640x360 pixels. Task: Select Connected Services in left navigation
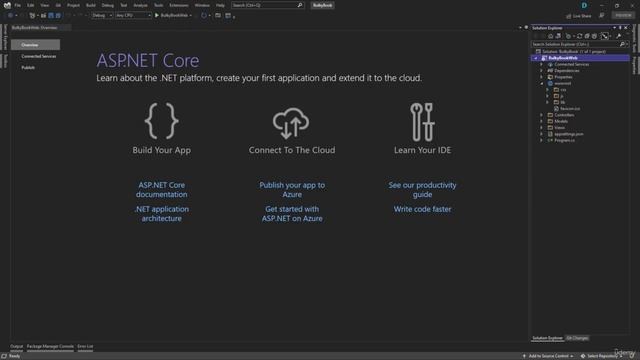(x=39, y=56)
